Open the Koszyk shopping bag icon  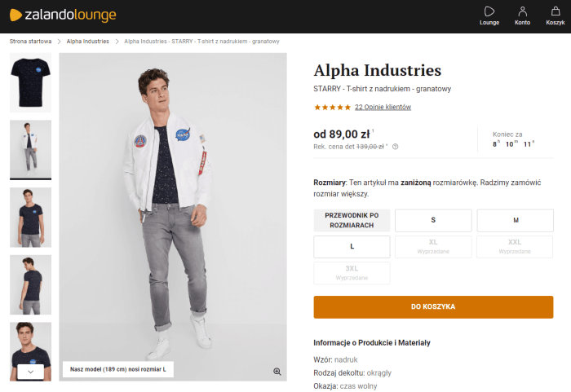pos(556,11)
